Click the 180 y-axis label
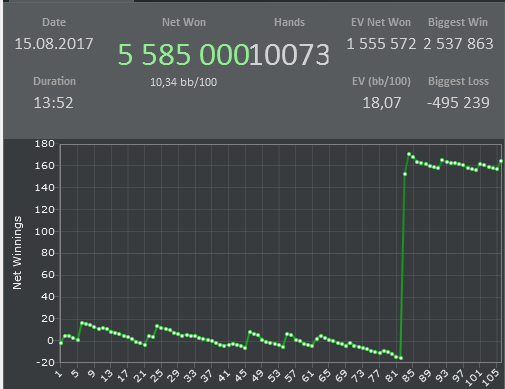This screenshot has height=389, width=505. pyautogui.click(x=44, y=144)
